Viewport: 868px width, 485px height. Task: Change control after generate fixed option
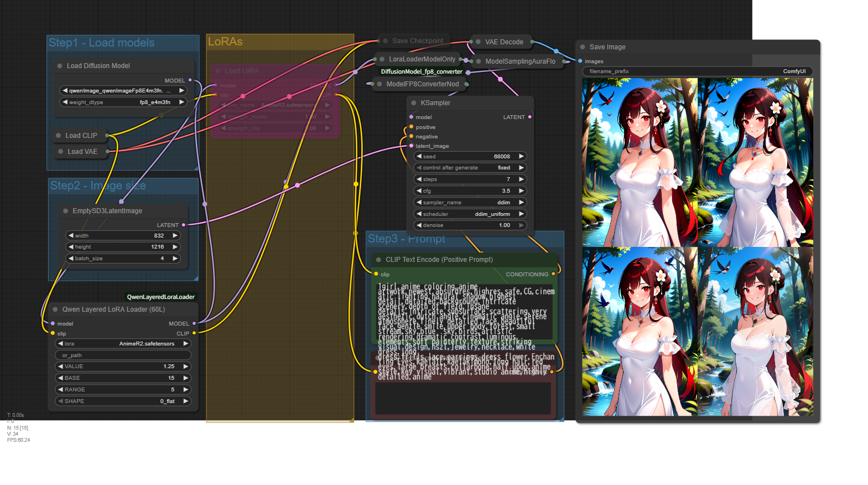point(470,168)
